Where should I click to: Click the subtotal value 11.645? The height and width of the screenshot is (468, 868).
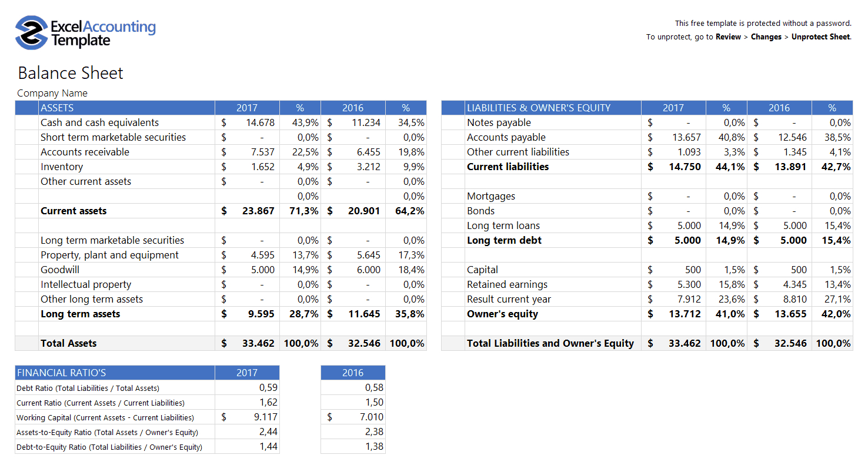pyautogui.click(x=364, y=314)
